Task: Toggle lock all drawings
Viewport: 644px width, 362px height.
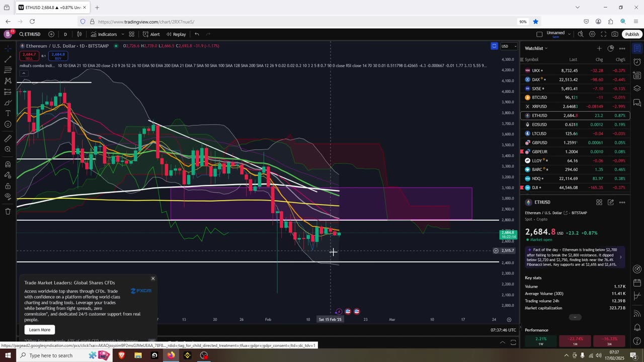Action: click(x=8, y=186)
